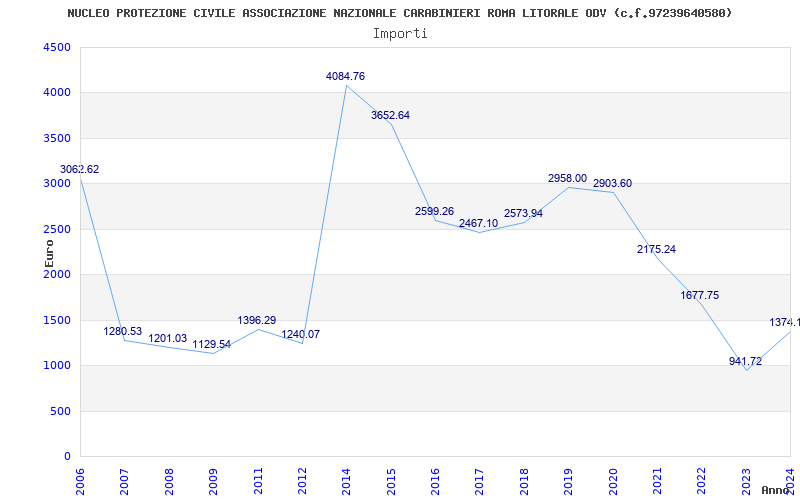Click the 2016 year axis label

tap(435, 482)
